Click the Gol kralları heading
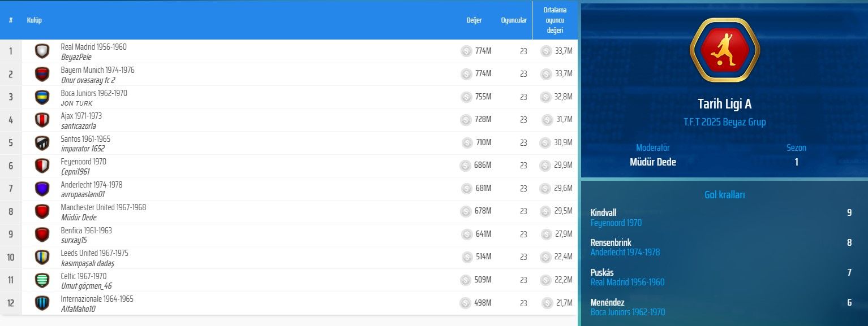The image size is (868, 326). [724, 195]
